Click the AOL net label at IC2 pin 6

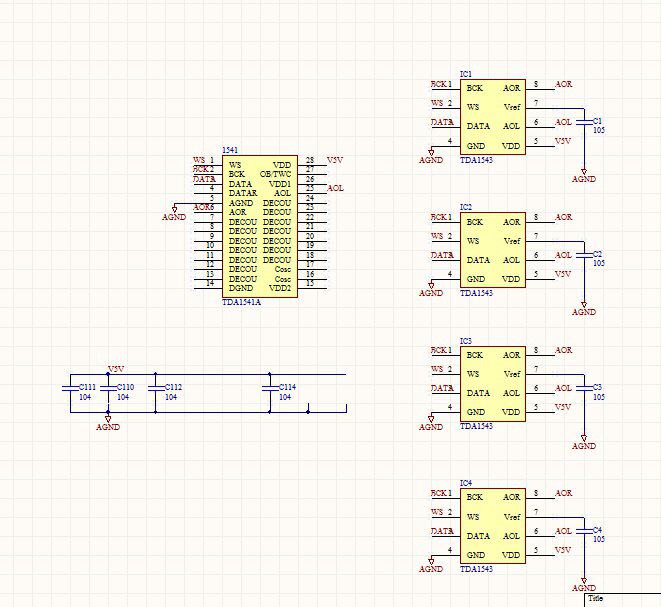(563, 255)
